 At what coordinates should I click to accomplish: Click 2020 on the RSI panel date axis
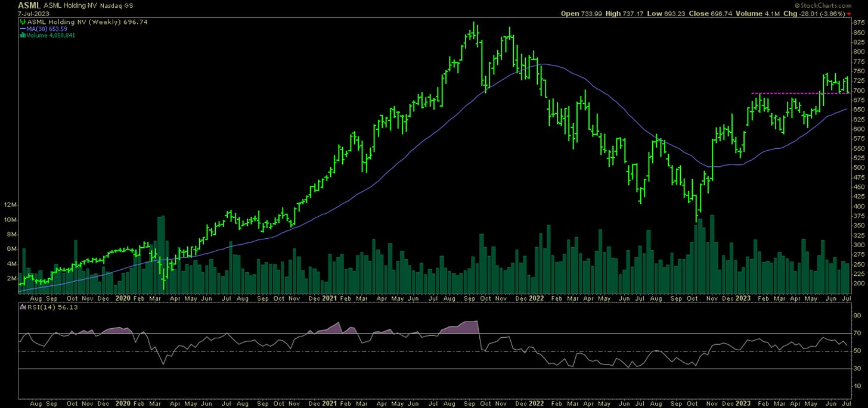click(x=123, y=403)
